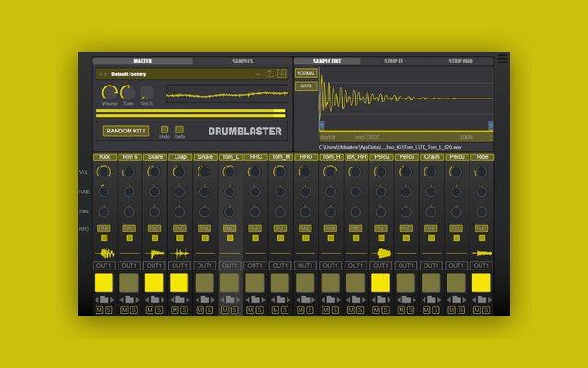Click the RANDOM KIT ! button

[126, 131]
